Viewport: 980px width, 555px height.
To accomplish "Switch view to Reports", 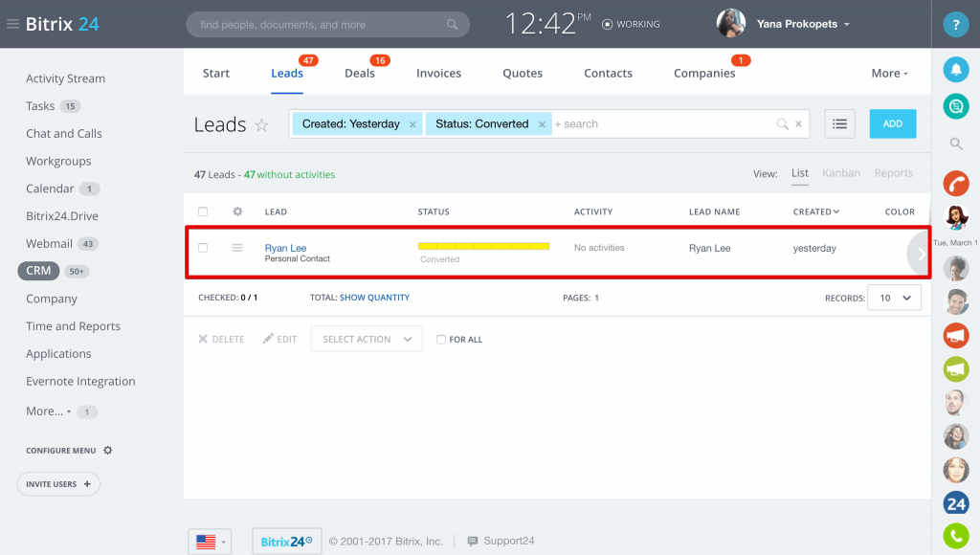I will 894,173.
